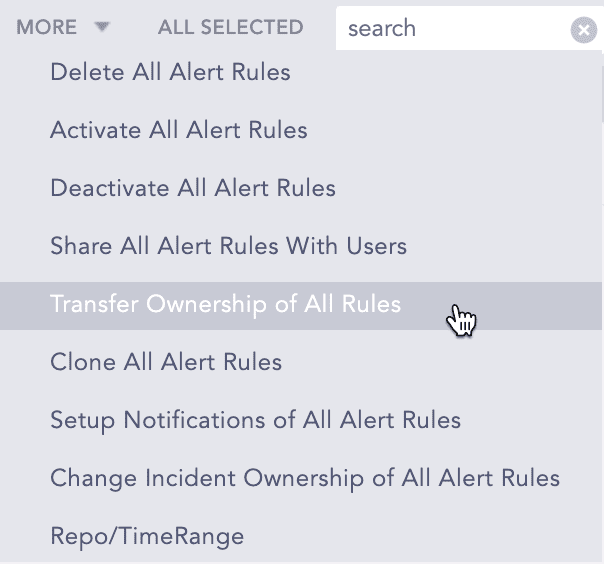The height and width of the screenshot is (564, 604).
Task: Click the highlighted Transfer Ownership menu row
Action: pos(300,305)
